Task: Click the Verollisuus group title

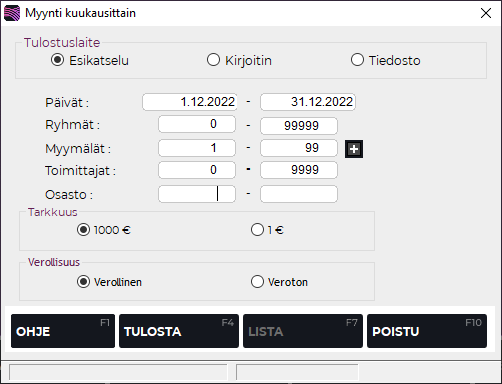Action: coord(54,262)
